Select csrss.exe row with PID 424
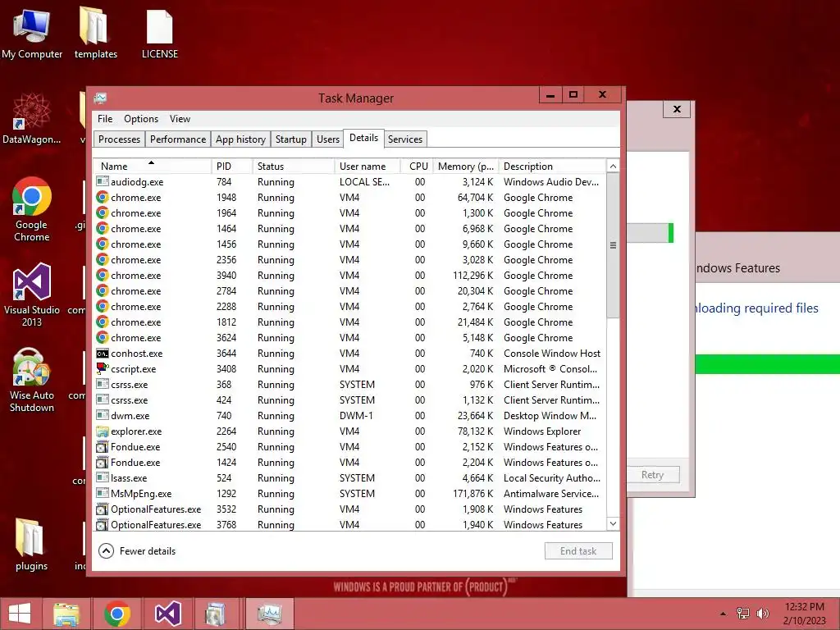 [x=350, y=399]
